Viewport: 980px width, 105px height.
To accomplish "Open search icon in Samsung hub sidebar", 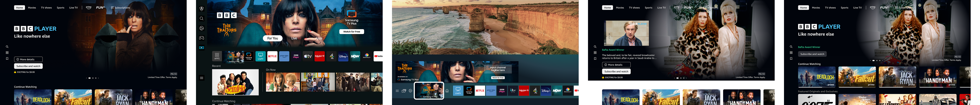I will (x=202, y=19).
